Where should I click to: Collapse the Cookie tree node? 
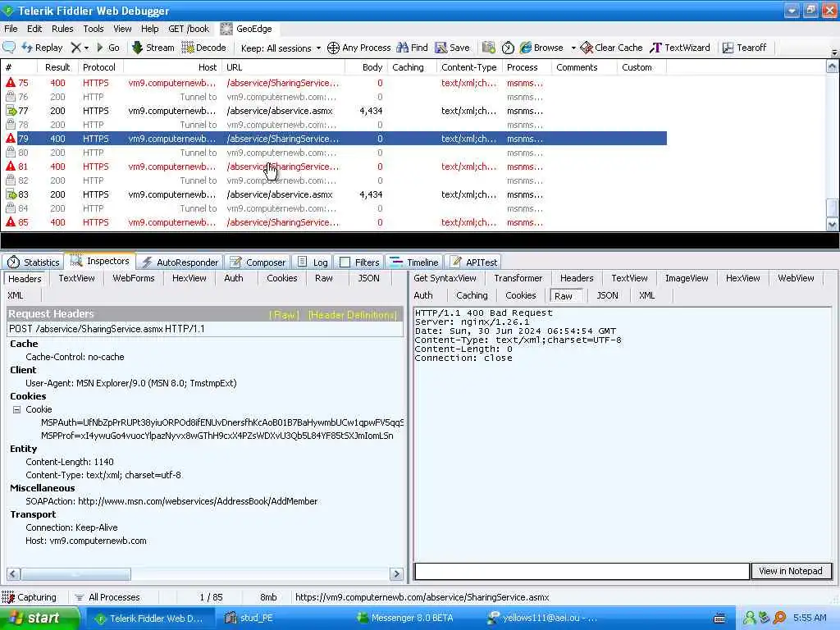pos(16,409)
